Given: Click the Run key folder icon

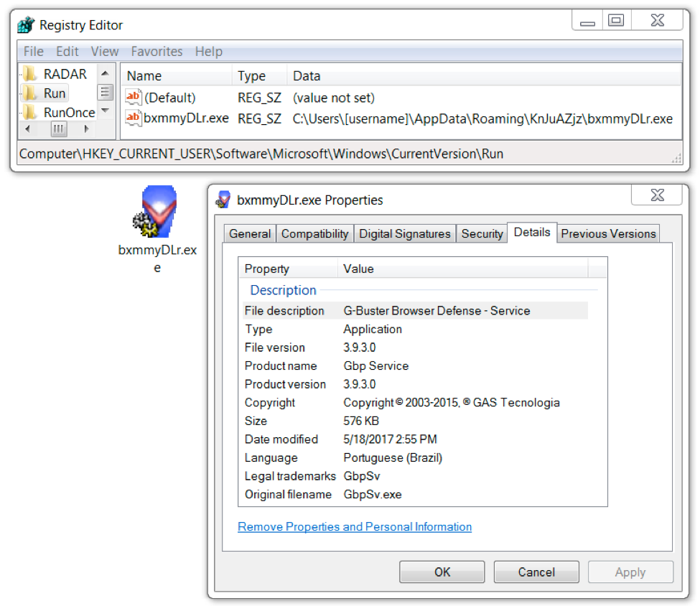Looking at the screenshot, I should (x=30, y=93).
